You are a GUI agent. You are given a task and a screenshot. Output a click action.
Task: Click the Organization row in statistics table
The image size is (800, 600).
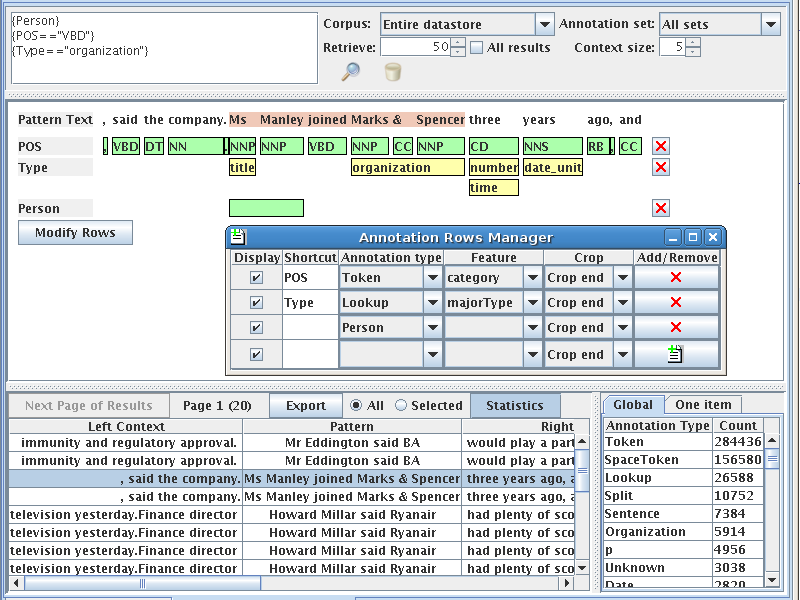pos(684,532)
